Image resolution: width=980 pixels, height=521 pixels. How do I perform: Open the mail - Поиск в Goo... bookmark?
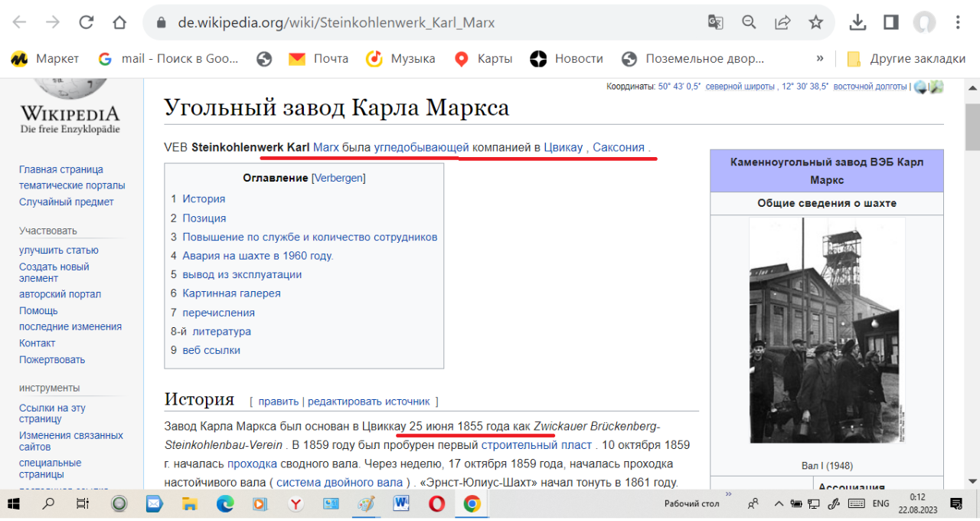click(168, 58)
